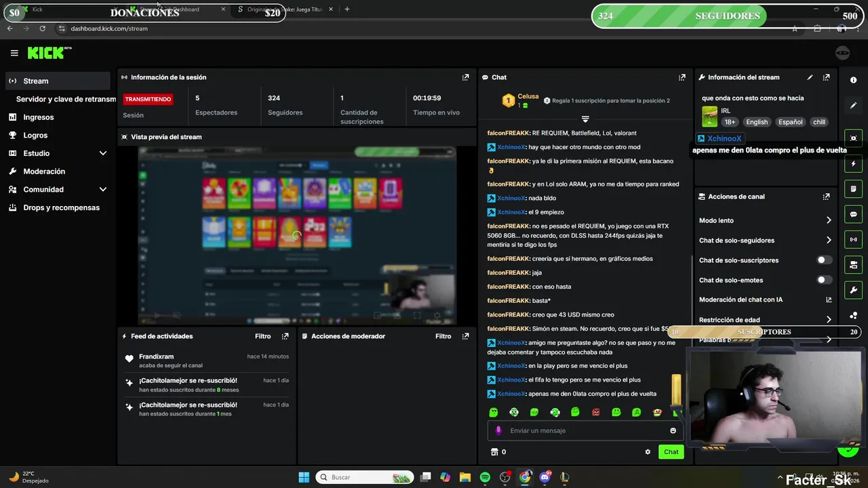Screen dimensions: 868x488
Task: Select the IRL category thumbnail
Action: point(709,116)
